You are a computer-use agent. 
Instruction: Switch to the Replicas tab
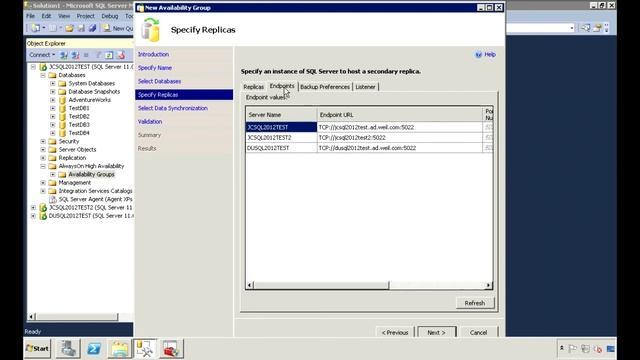[x=253, y=87]
